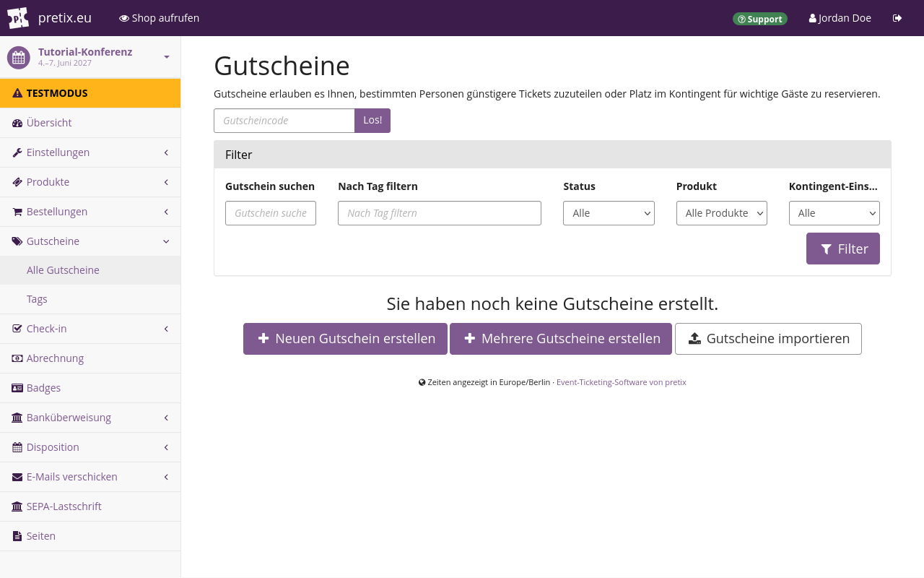Expand the Einstellungen submenu chevron
Image resolution: width=924 pixels, height=578 pixels.
pyautogui.click(x=166, y=152)
